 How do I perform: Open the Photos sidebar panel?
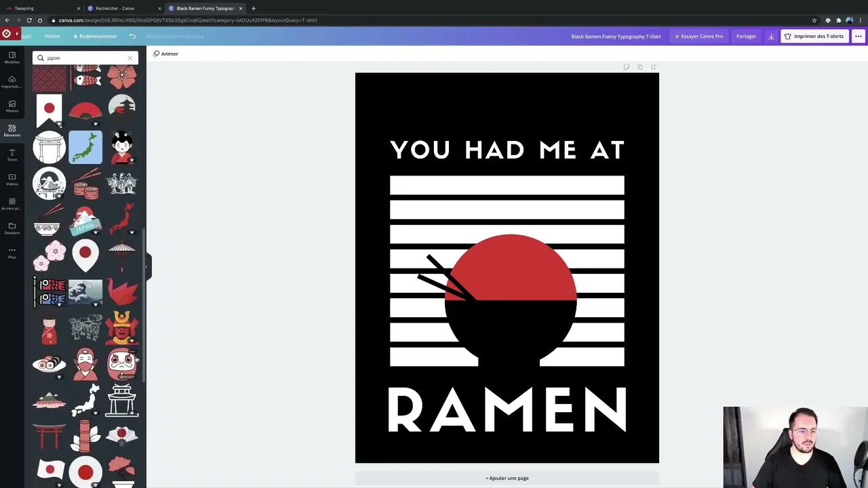[x=12, y=106]
